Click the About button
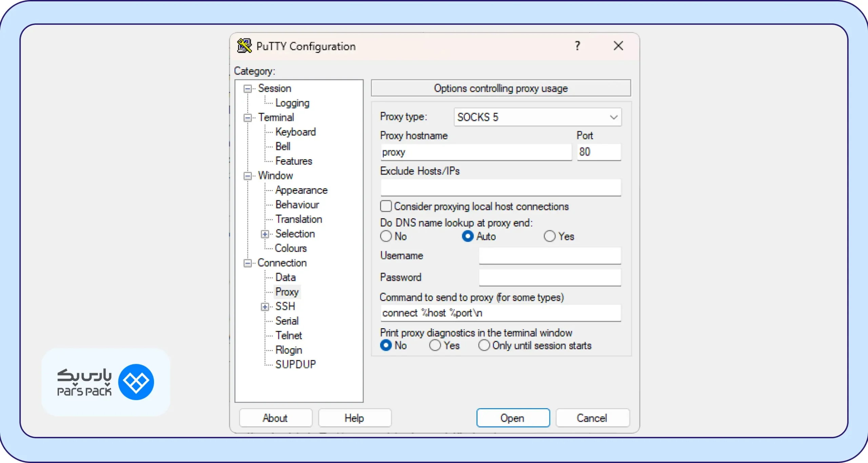 [x=275, y=418]
